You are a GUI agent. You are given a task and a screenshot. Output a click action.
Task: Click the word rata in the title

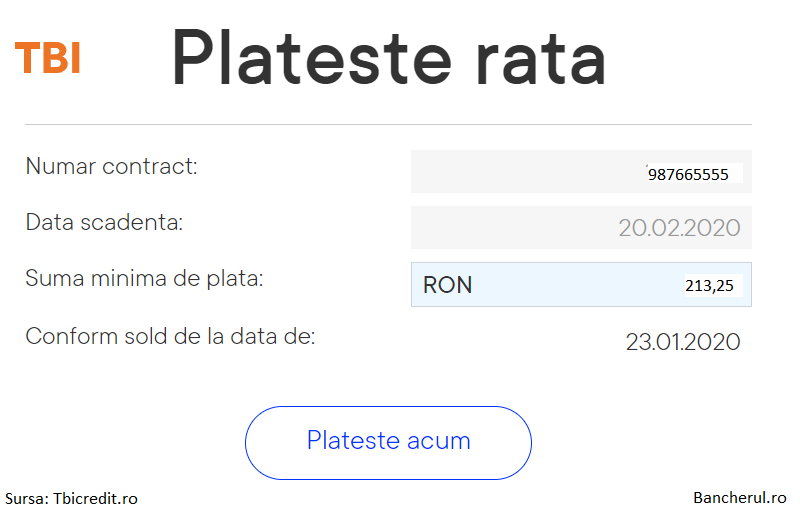click(x=540, y=62)
